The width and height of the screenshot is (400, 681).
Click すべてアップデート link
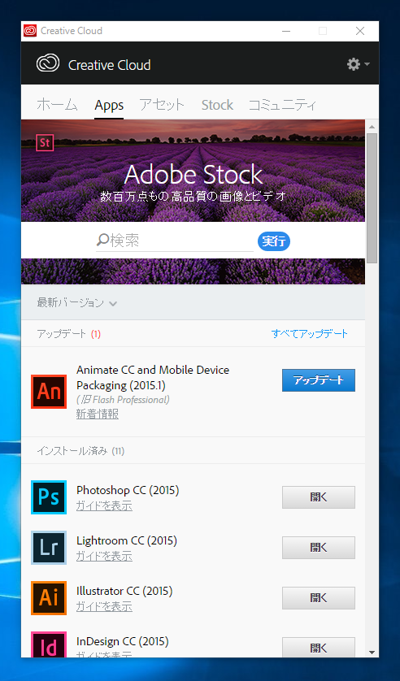tap(309, 334)
